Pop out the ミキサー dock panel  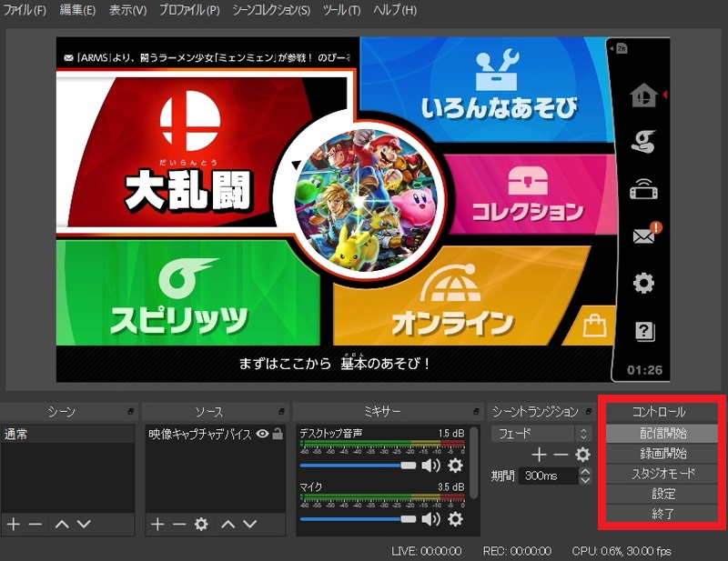(x=476, y=412)
